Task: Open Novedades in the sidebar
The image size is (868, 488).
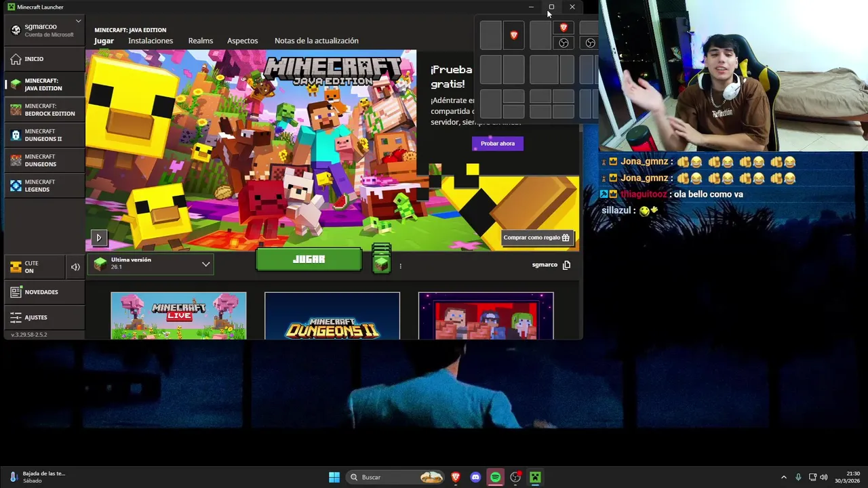Action: click(x=45, y=292)
